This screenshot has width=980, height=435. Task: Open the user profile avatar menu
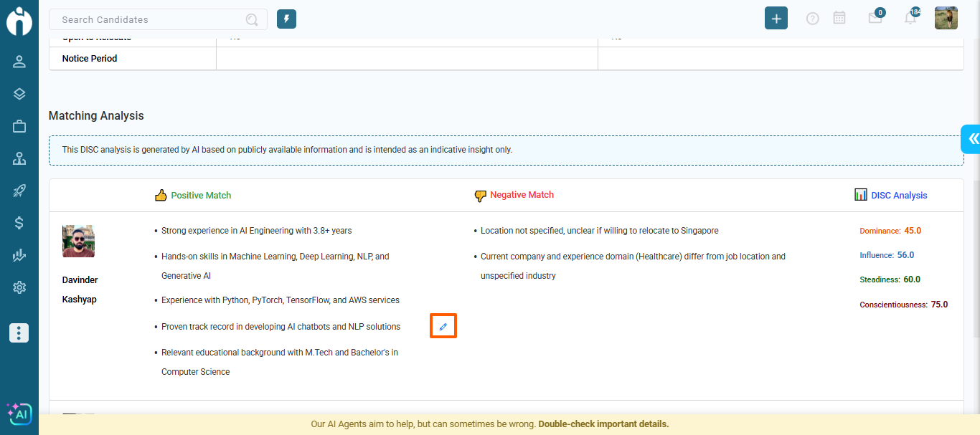tap(946, 19)
